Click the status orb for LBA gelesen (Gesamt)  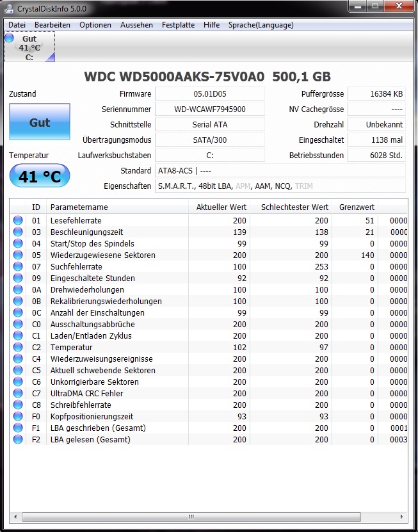[18, 440]
